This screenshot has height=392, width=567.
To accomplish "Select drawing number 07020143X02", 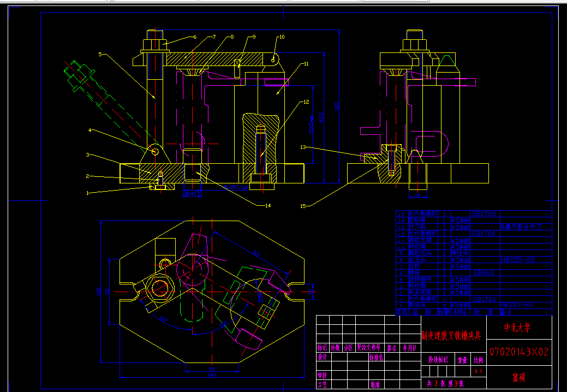I will pyautogui.click(x=519, y=352).
